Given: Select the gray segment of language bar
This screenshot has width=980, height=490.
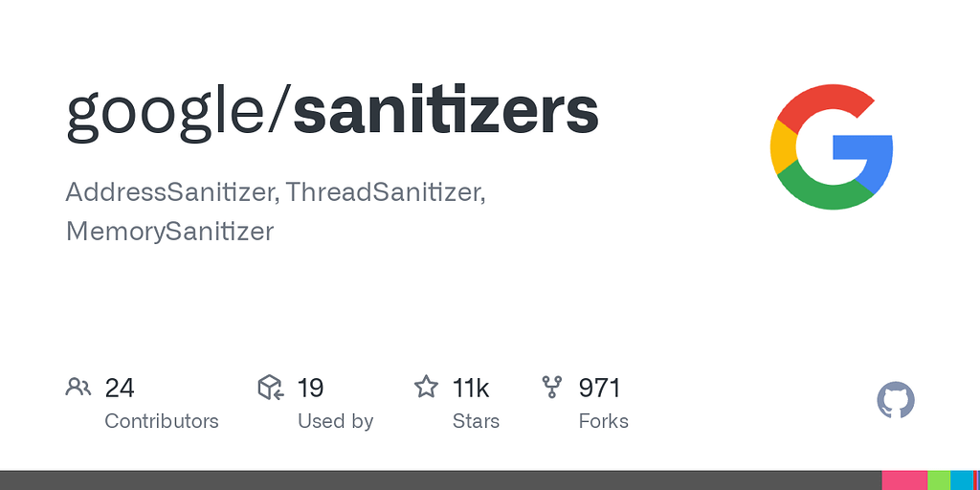Looking at the screenshot, I should [x=440, y=480].
